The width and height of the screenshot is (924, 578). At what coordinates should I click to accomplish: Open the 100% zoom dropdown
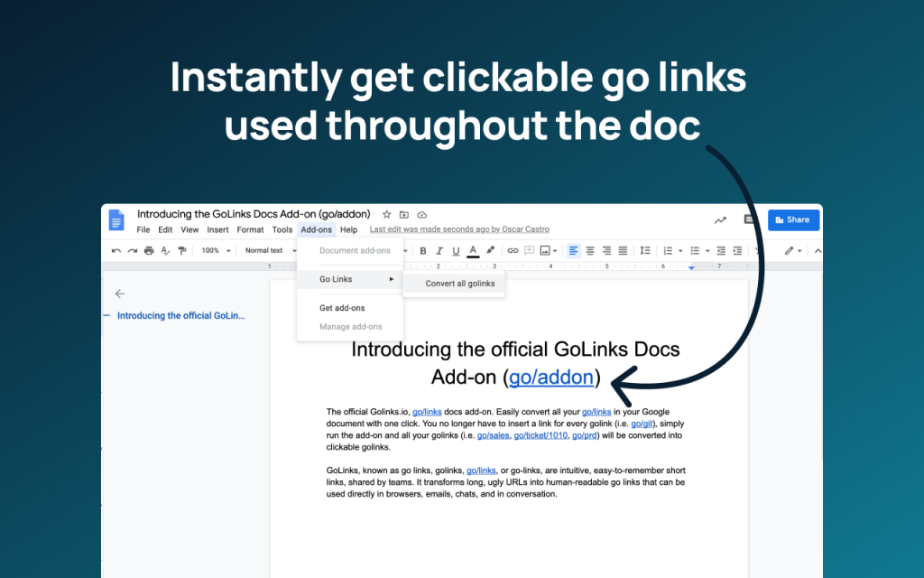(216, 251)
